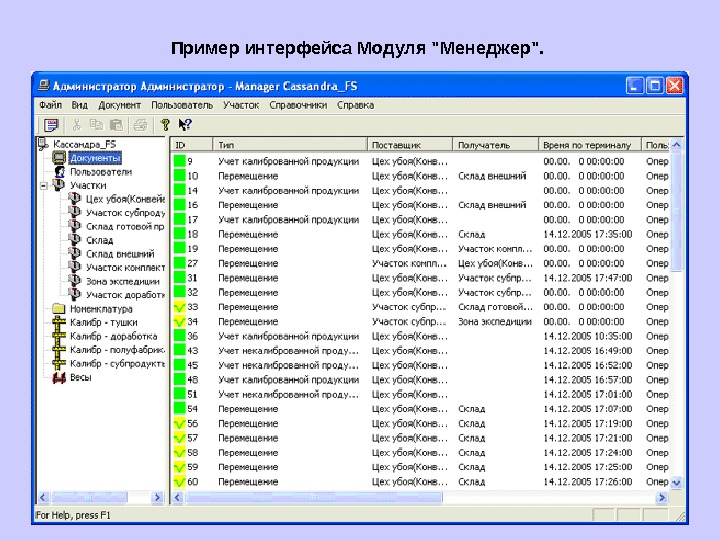
Task: Click Учет некалиброванной проду in row 43
Action: click(x=288, y=351)
